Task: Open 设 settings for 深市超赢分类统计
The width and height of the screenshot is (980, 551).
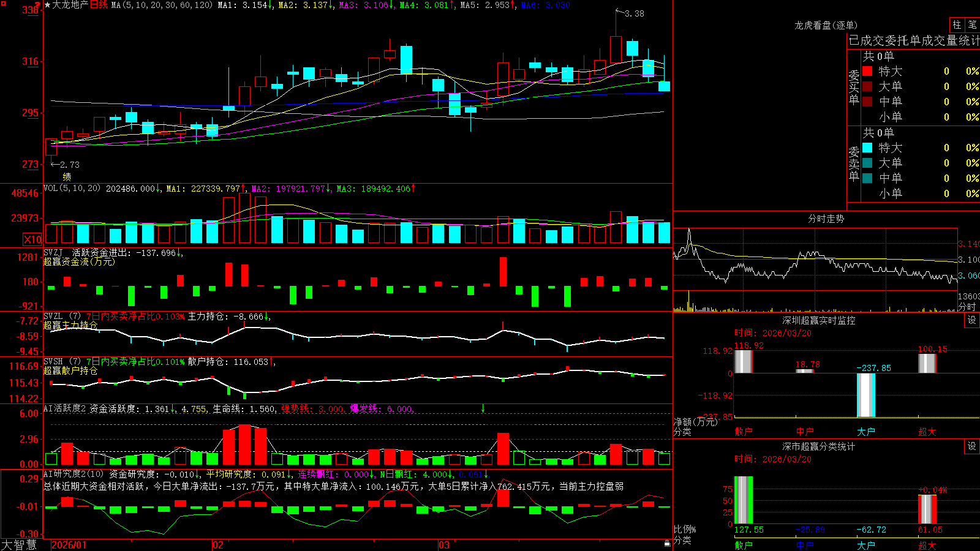Action: coord(972,446)
